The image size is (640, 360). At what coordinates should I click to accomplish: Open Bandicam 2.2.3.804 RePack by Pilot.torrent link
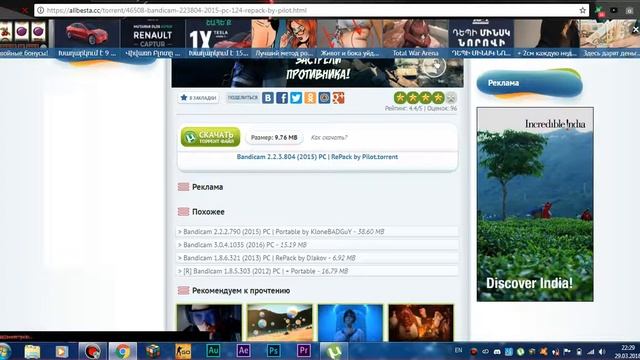pos(317,157)
